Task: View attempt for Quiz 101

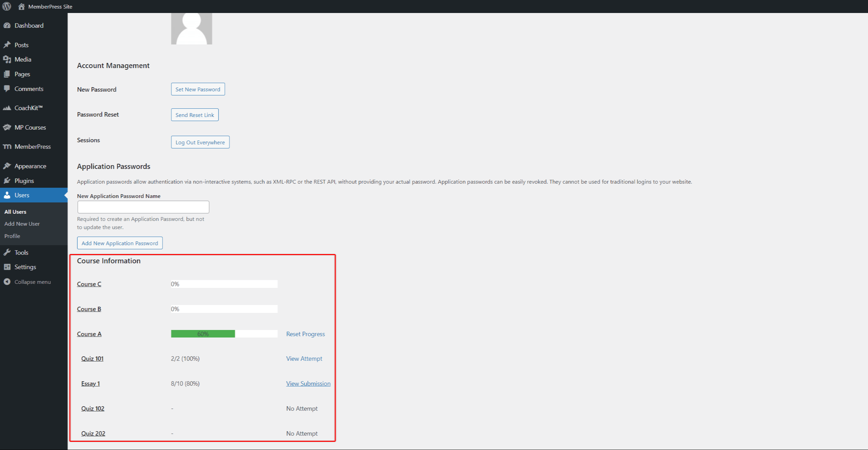Action: 304,358
